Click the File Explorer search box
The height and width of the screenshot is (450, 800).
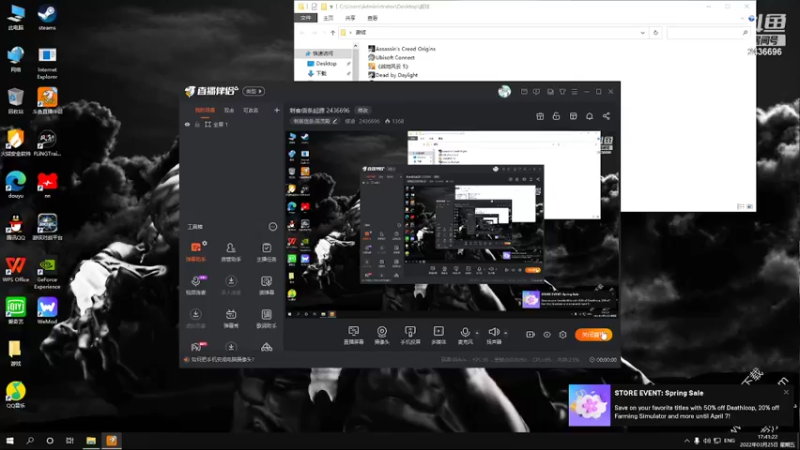705,33
